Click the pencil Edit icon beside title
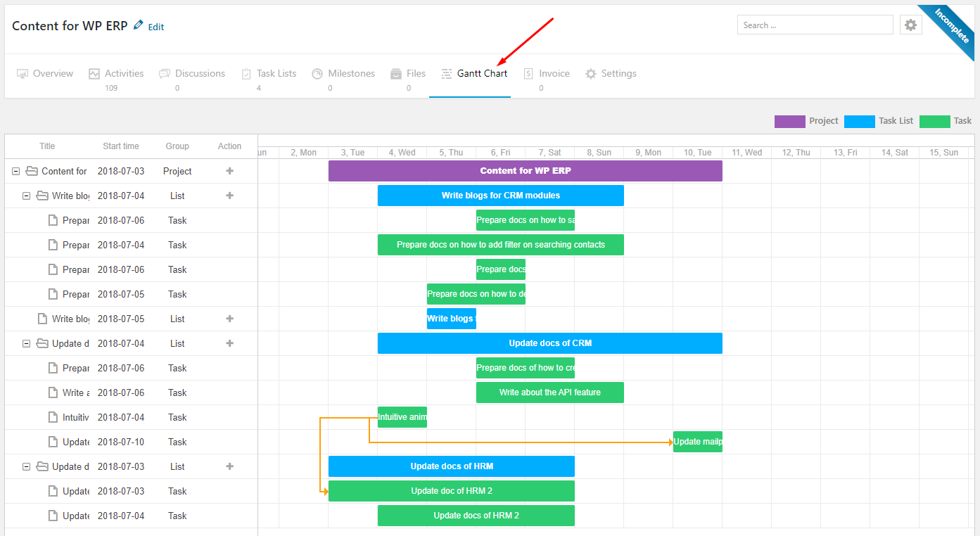The image size is (980, 536). [x=138, y=25]
